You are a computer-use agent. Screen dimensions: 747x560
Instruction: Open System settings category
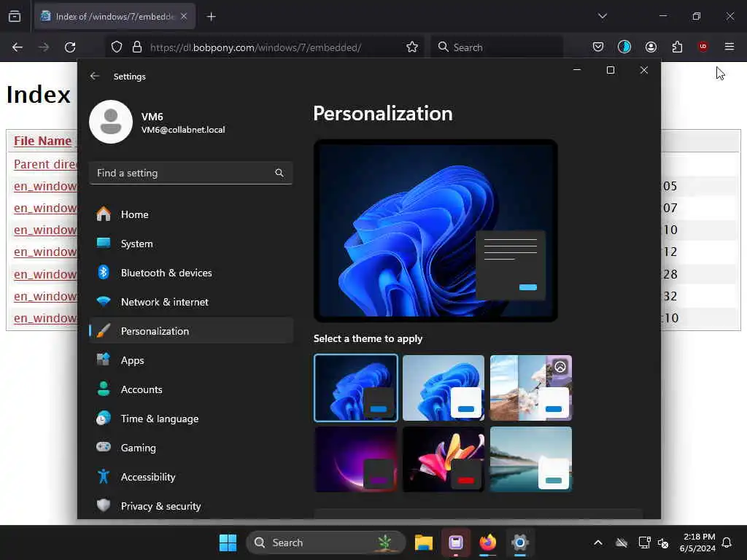pos(190,244)
